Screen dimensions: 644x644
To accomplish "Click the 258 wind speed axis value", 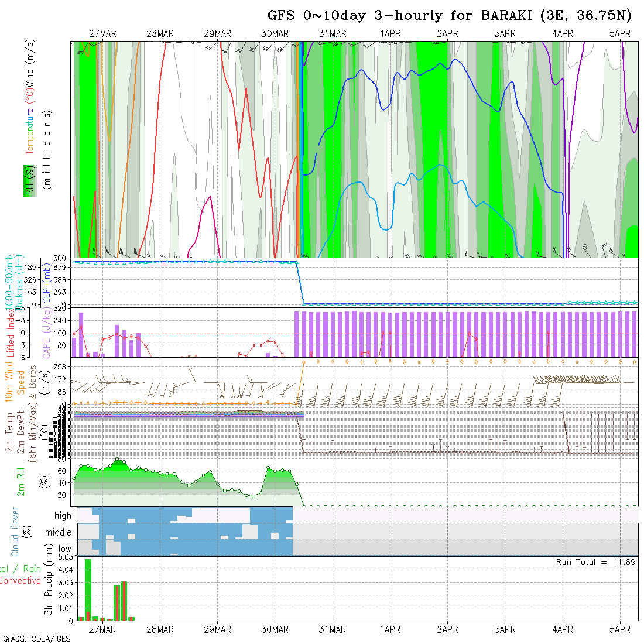I will coord(60,366).
